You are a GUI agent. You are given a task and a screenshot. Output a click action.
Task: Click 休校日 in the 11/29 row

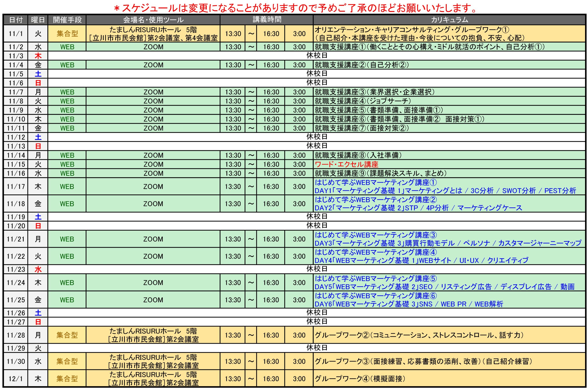317,347
